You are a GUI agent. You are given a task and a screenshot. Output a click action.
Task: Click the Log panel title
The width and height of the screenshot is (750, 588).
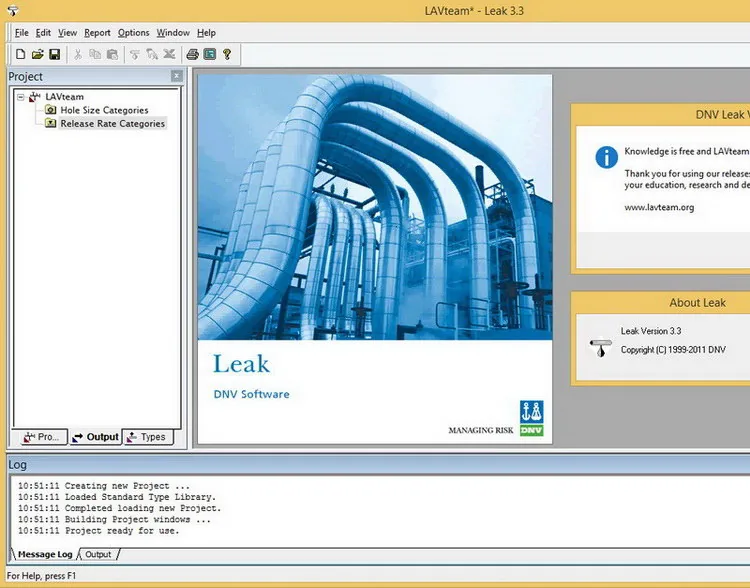17,465
